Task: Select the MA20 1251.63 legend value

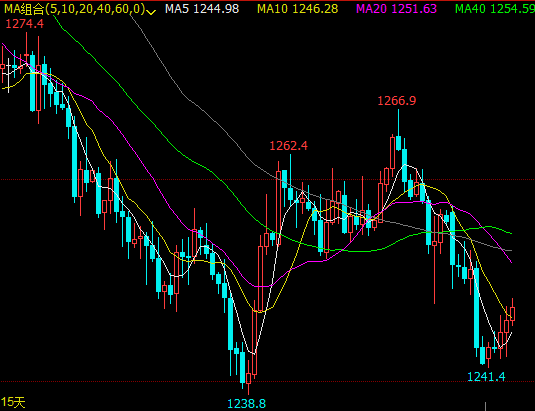Action: pyautogui.click(x=396, y=9)
